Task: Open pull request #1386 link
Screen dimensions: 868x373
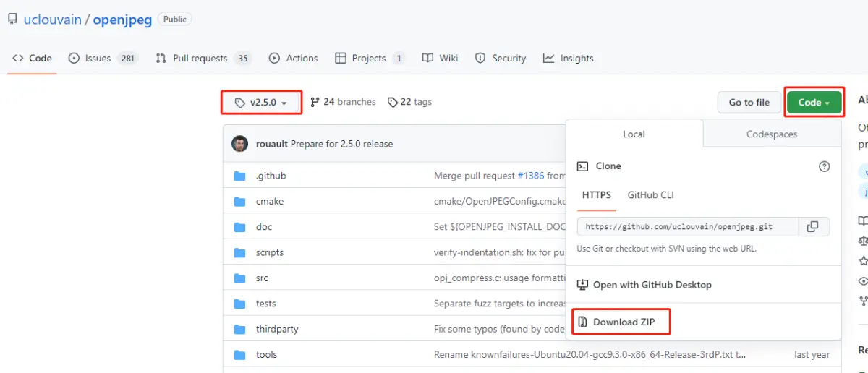Action: coord(531,176)
